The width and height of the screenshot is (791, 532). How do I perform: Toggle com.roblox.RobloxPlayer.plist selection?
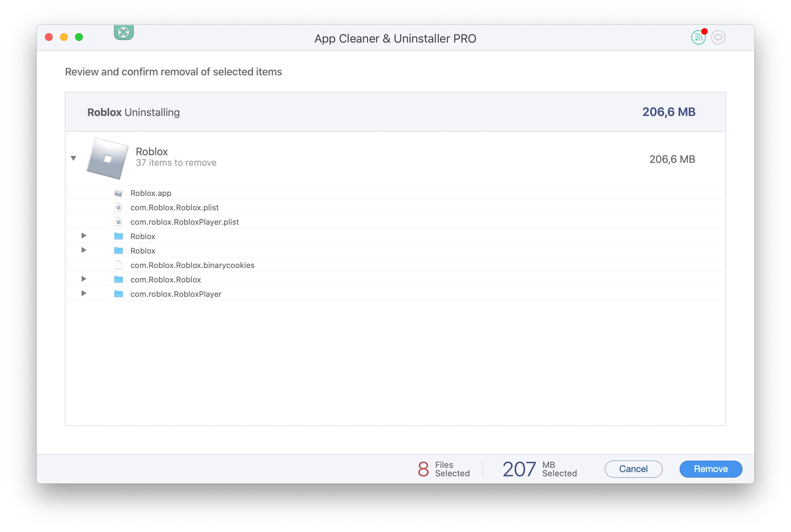click(184, 221)
